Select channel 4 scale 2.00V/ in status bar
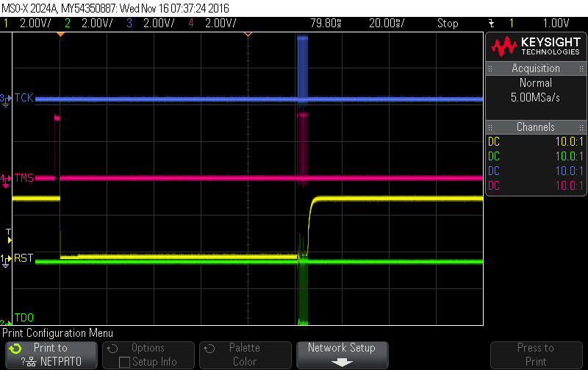 point(220,24)
